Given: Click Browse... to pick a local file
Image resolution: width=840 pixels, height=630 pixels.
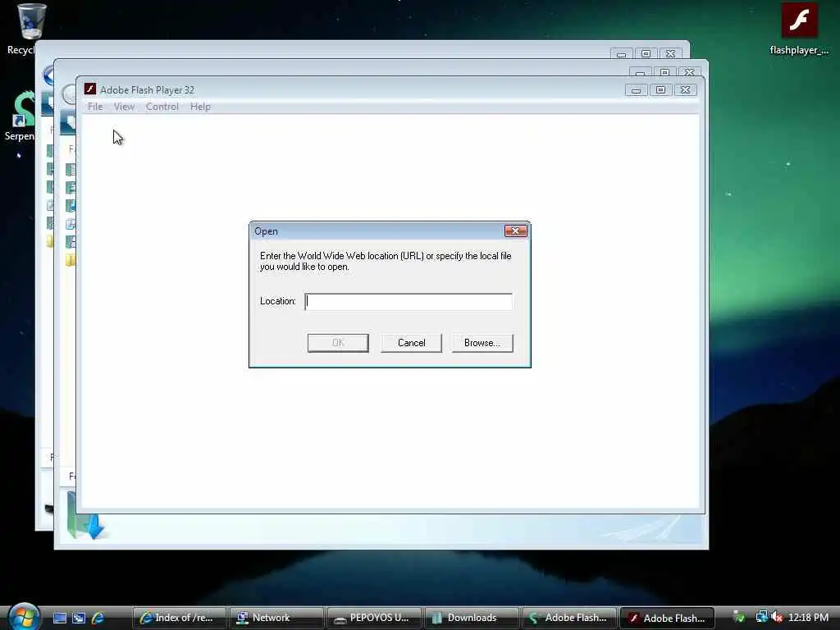Looking at the screenshot, I should tap(482, 343).
